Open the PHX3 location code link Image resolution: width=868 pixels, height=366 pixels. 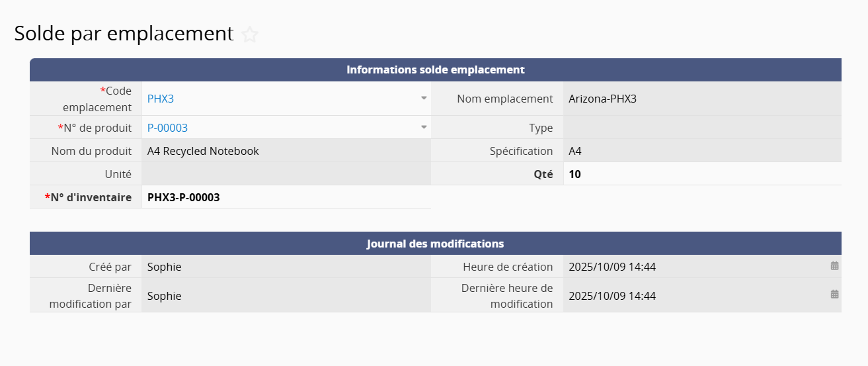161,99
